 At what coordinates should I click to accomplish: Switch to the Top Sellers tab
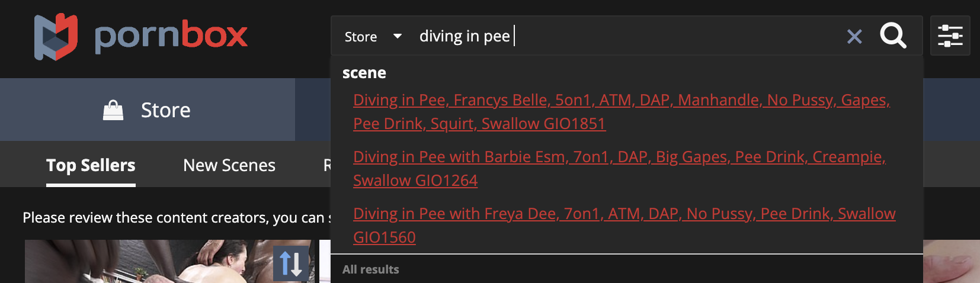[x=91, y=165]
